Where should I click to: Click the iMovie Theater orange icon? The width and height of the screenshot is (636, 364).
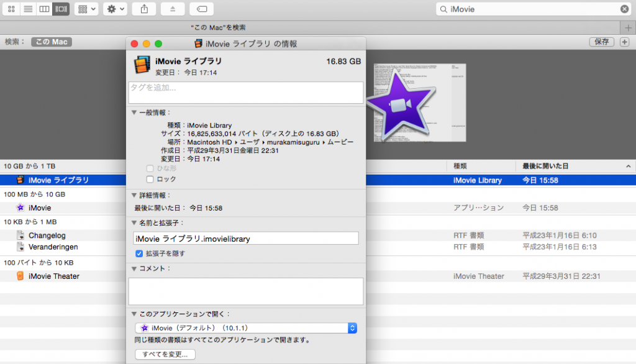pyautogui.click(x=20, y=276)
